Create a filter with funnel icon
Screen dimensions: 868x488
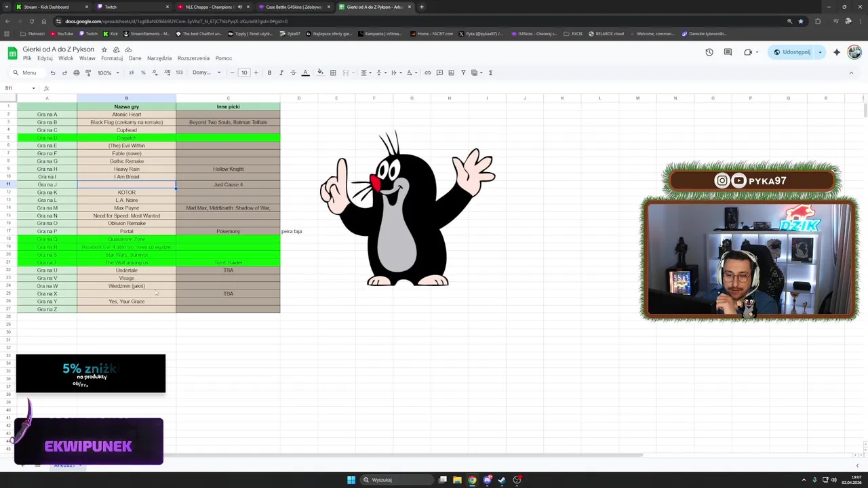pos(463,73)
